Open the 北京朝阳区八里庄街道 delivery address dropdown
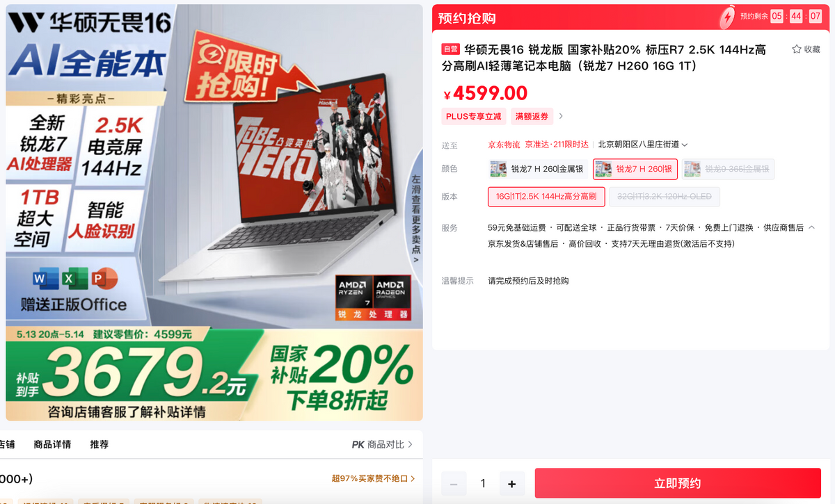The height and width of the screenshot is (504, 835). [643, 145]
